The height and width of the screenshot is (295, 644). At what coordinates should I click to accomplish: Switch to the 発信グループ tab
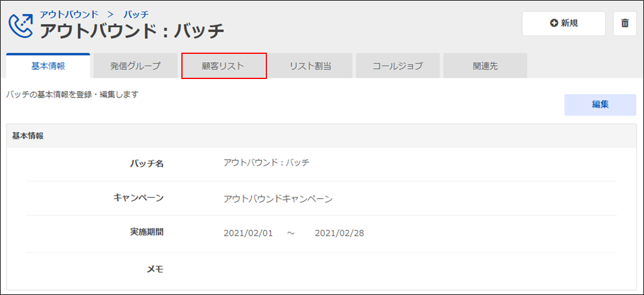tap(135, 66)
